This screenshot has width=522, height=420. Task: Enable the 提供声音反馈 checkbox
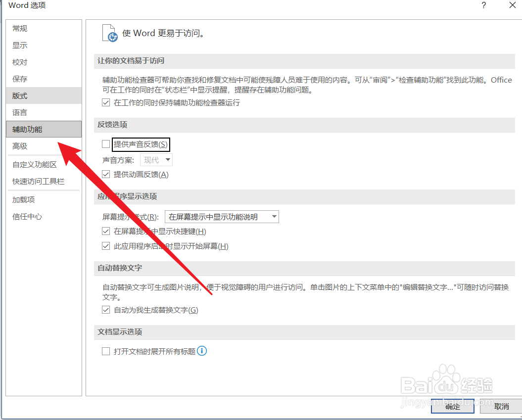[x=106, y=144]
